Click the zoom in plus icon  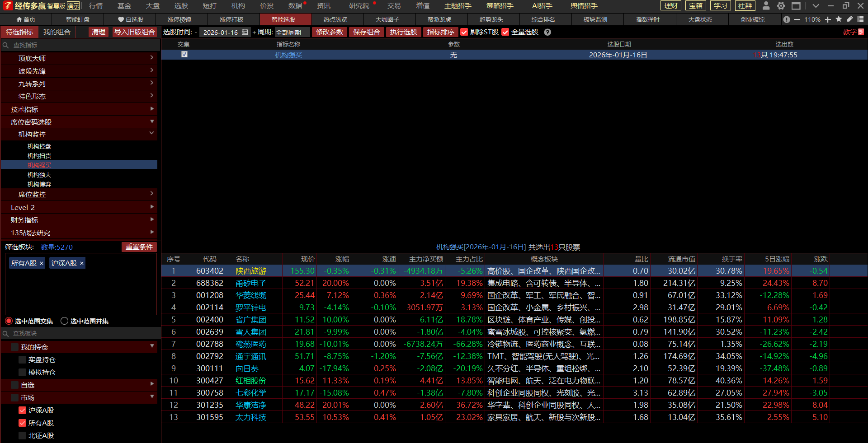(x=828, y=19)
